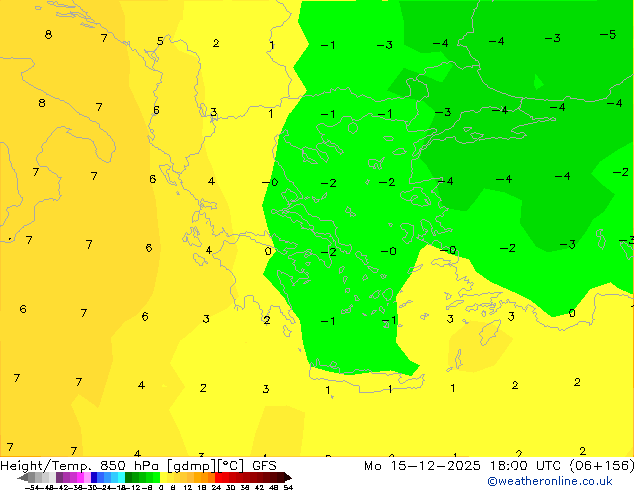Select the bright red legend swatch at 24
This screenshot has height=490, width=634.
click(x=218, y=477)
